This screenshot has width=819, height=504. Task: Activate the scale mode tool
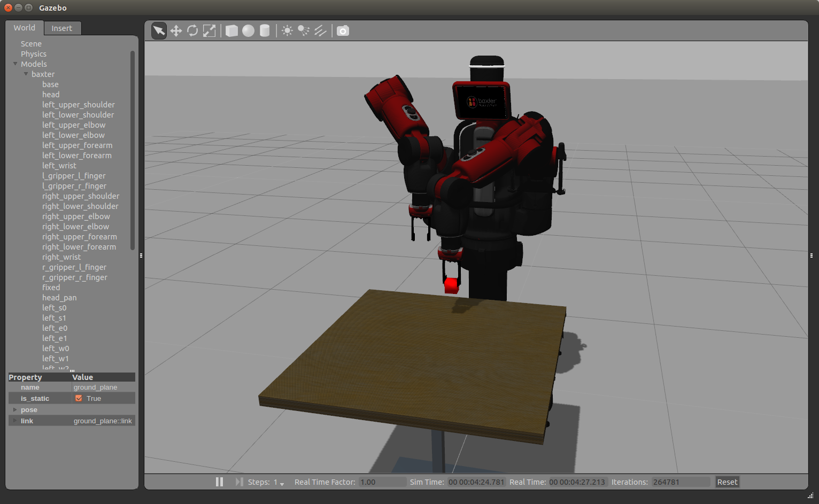click(210, 31)
